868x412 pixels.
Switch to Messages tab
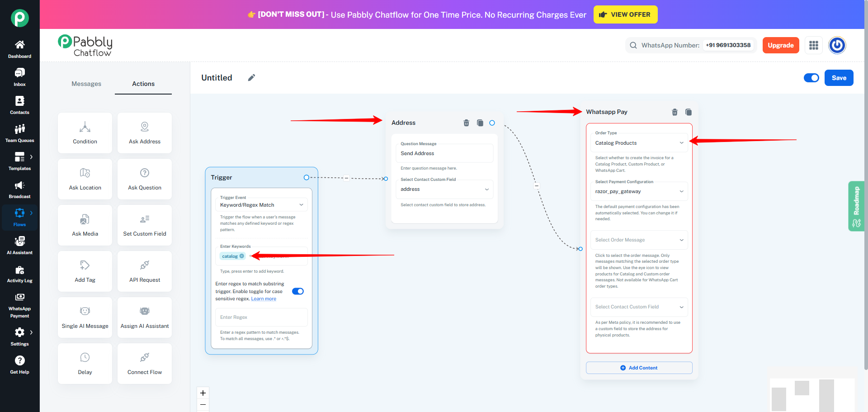click(86, 84)
